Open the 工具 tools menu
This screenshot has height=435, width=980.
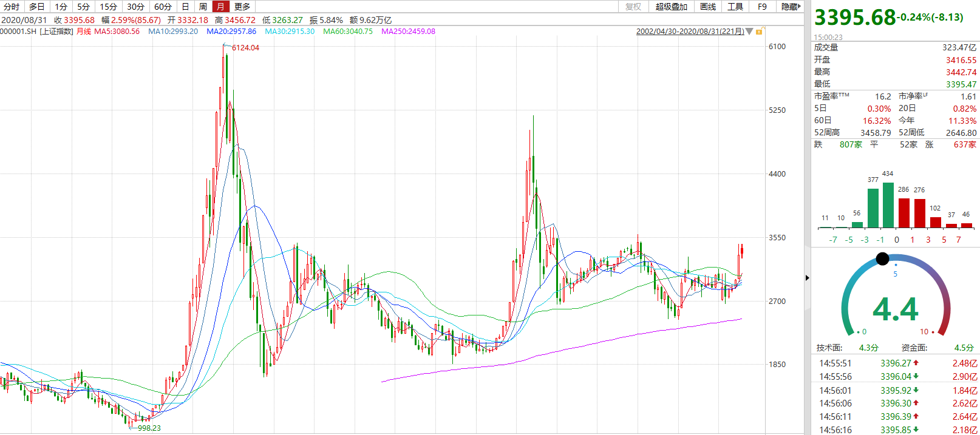point(735,7)
